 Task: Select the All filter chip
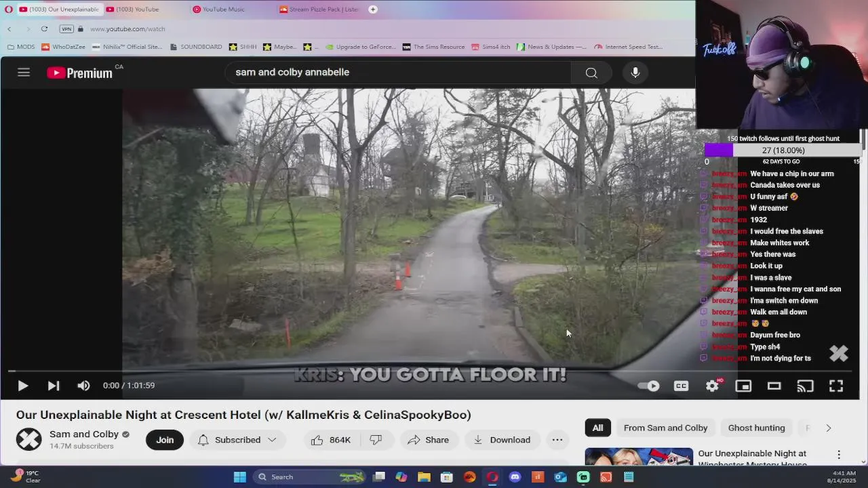coord(597,428)
